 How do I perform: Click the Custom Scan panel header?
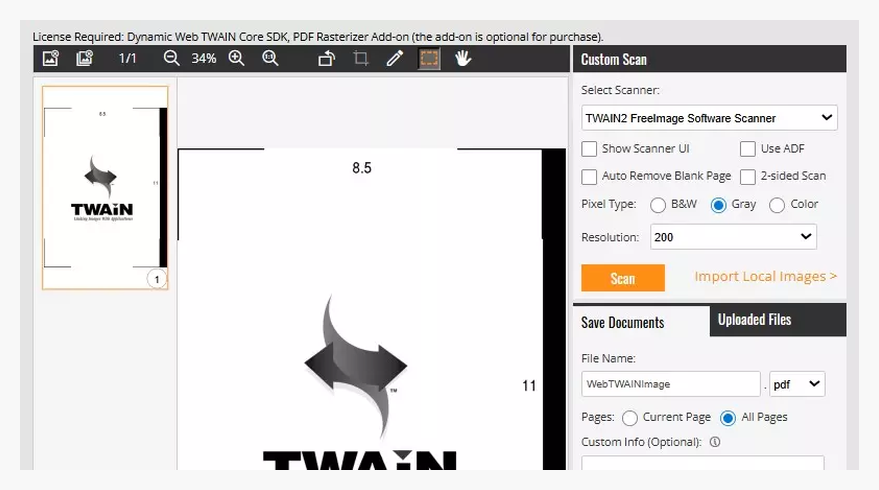click(x=710, y=59)
